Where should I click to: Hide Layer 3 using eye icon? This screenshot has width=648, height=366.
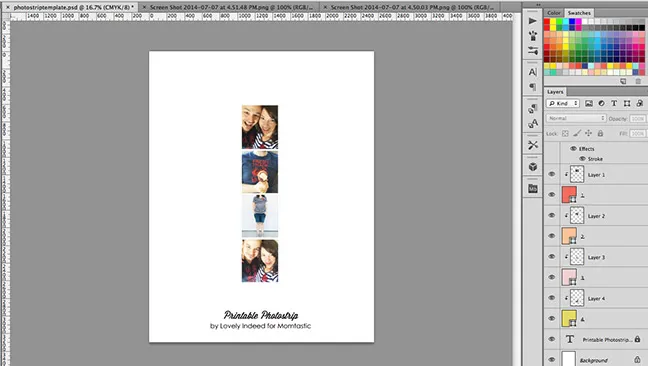pyautogui.click(x=552, y=257)
